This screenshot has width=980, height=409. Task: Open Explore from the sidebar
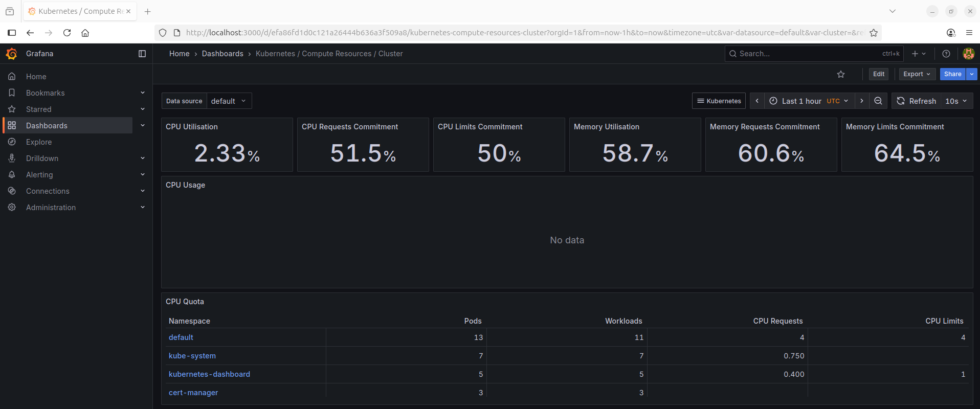pos(39,142)
